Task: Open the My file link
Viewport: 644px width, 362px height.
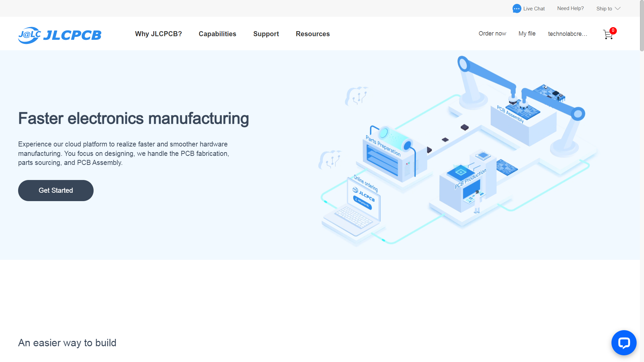Action: coord(527,34)
